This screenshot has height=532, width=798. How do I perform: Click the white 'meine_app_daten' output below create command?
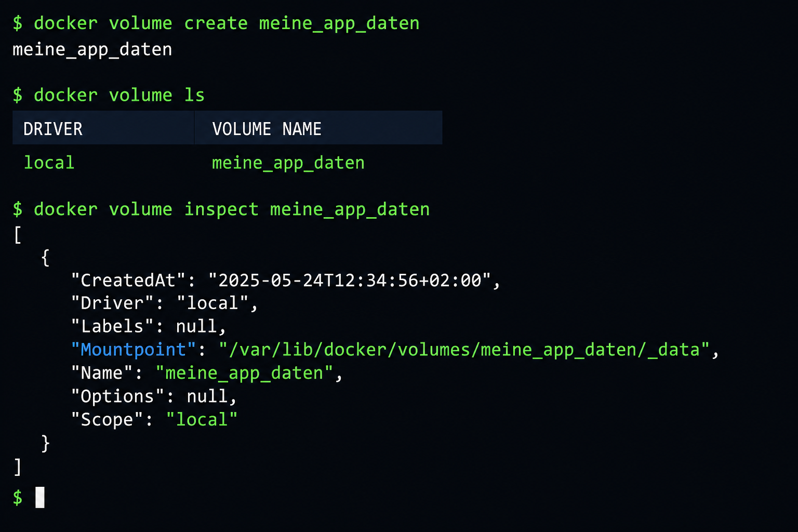point(92,50)
